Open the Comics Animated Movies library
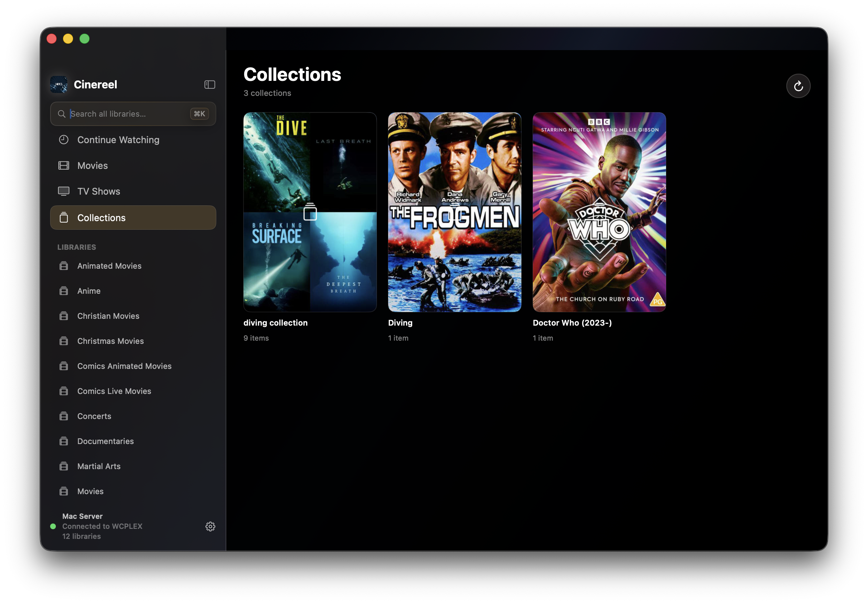 (x=133, y=366)
